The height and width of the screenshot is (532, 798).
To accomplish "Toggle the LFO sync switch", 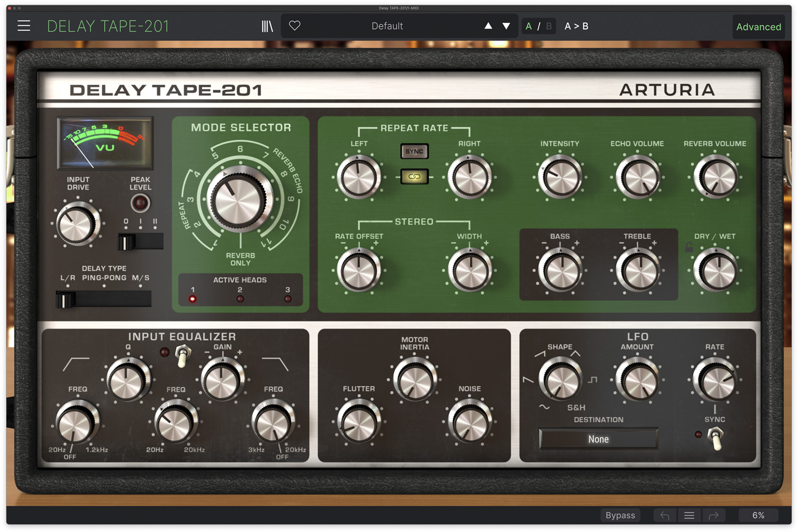I will [716, 439].
